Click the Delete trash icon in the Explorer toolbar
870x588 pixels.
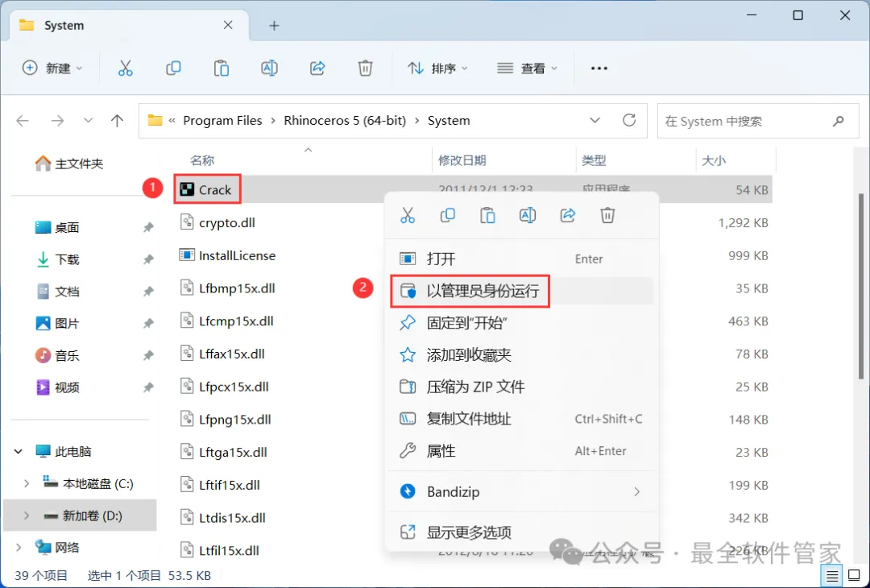[x=365, y=68]
